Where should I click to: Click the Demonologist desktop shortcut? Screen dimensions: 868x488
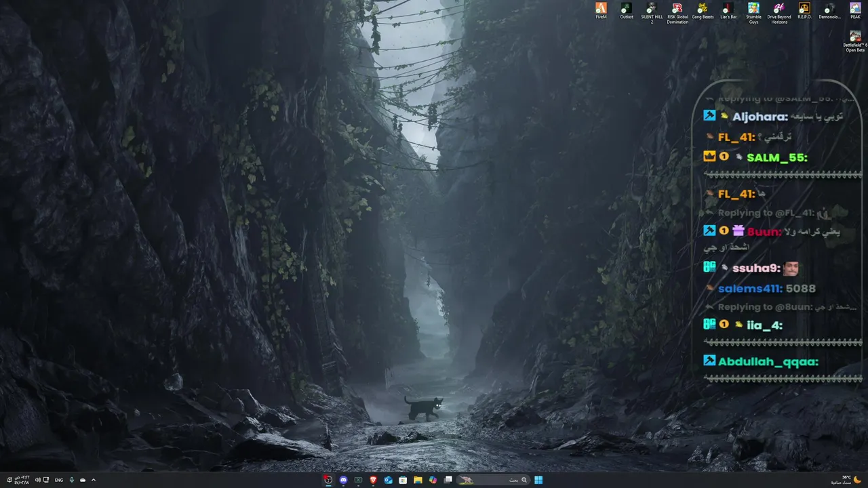coord(829,11)
